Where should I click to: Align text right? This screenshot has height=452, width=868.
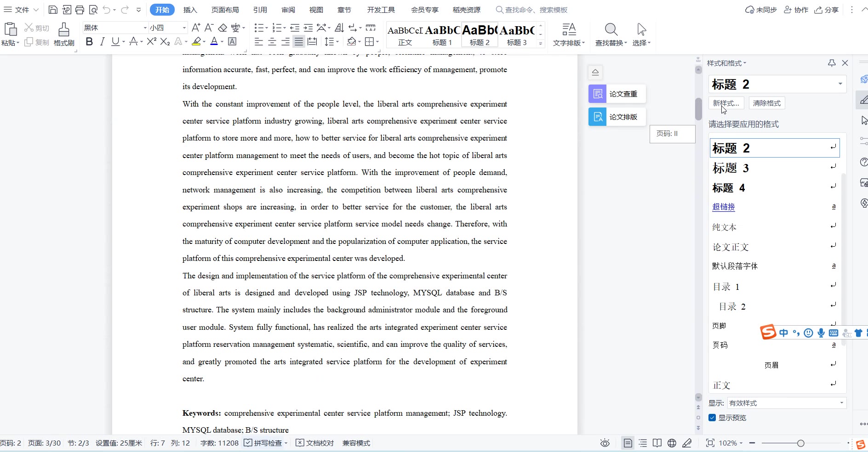(286, 42)
